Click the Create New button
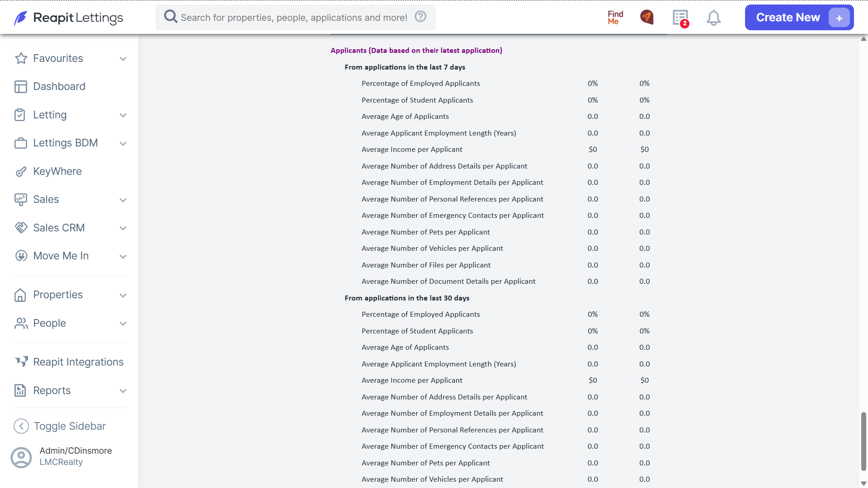This screenshot has width=868, height=488. [799, 18]
